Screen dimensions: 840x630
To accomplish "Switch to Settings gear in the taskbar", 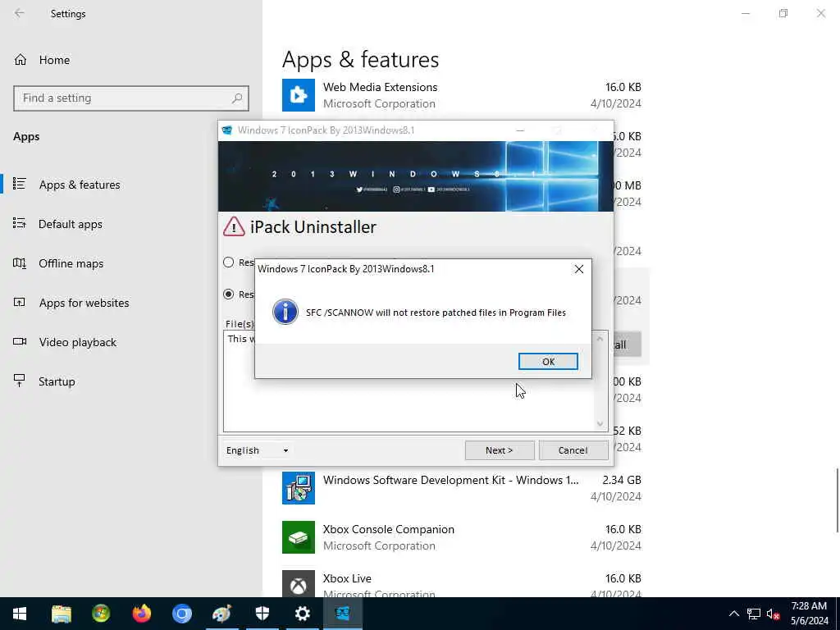I will [x=303, y=614].
